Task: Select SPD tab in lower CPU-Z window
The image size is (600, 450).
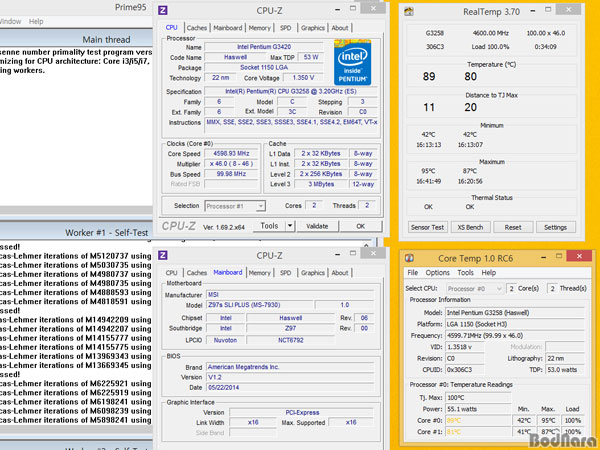Action: point(285,272)
